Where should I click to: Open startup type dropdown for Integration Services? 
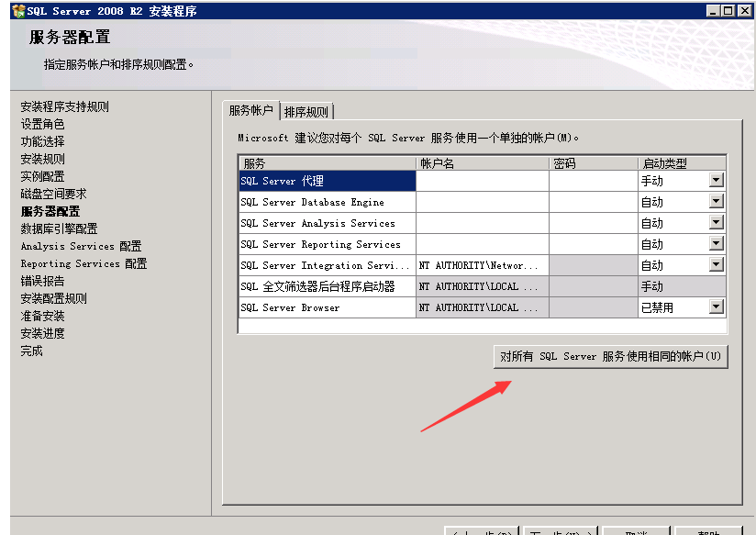pos(717,265)
